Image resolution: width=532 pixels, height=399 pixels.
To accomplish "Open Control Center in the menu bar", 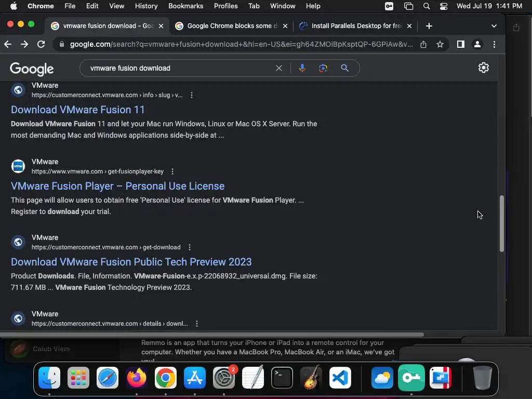I will pyautogui.click(x=444, y=6).
